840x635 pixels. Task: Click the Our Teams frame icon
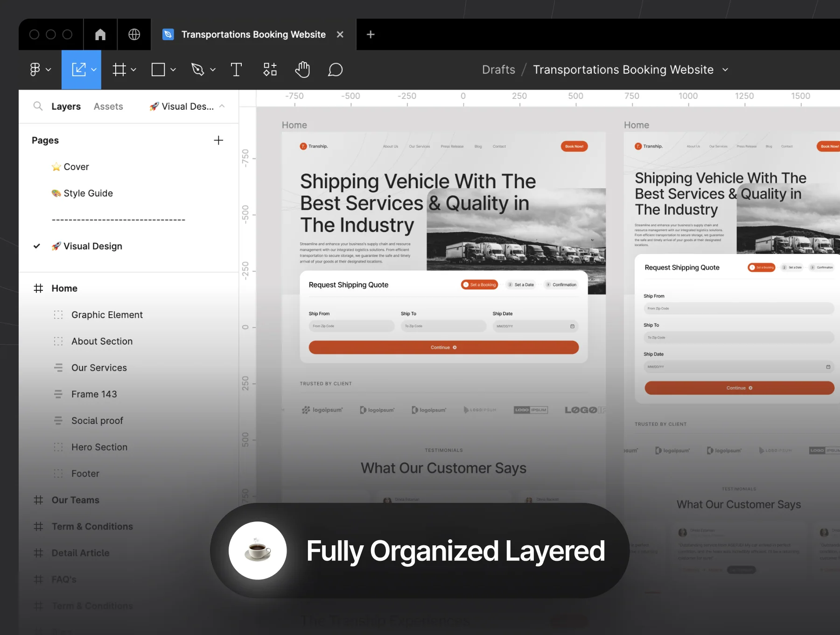pos(38,500)
